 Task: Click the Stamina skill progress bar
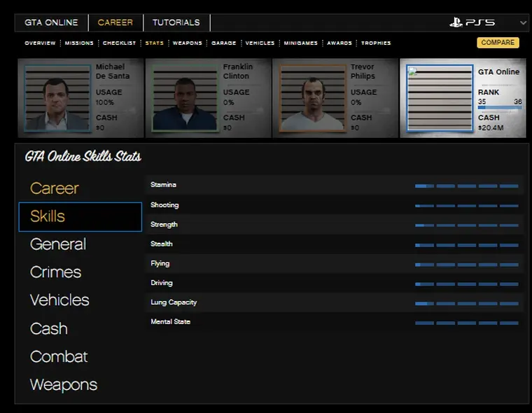(x=466, y=186)
